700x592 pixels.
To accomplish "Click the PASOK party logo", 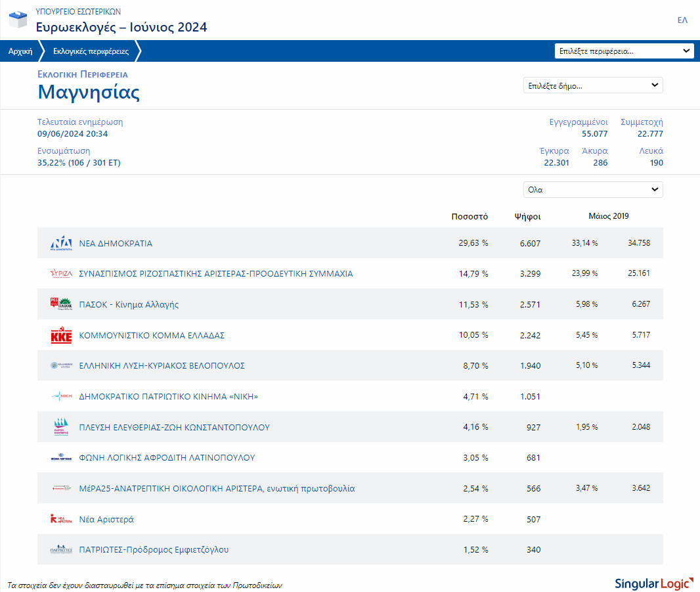I will 61,304.
